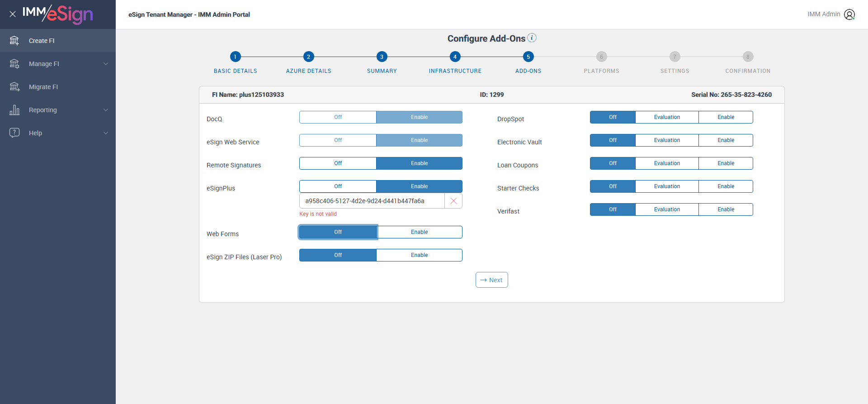This screenshot has height=404, width=868.
Task: Click the FI Name plus125103933 text
Action: [x=248, y=95]
